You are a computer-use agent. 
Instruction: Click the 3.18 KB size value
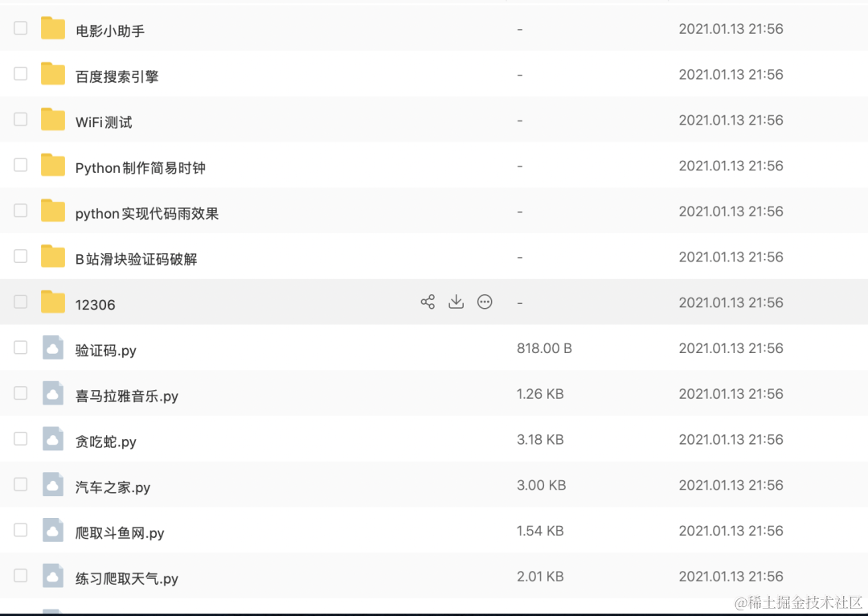click(540, 439)
